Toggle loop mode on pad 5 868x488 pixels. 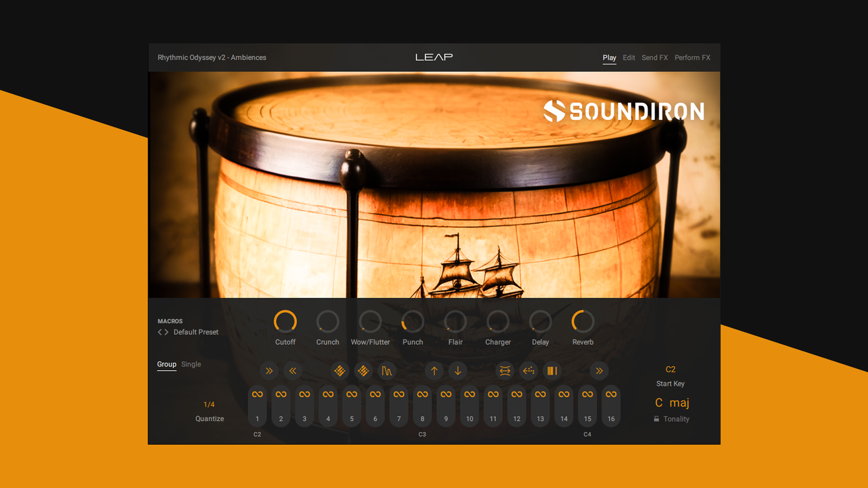tap(352, 394)
